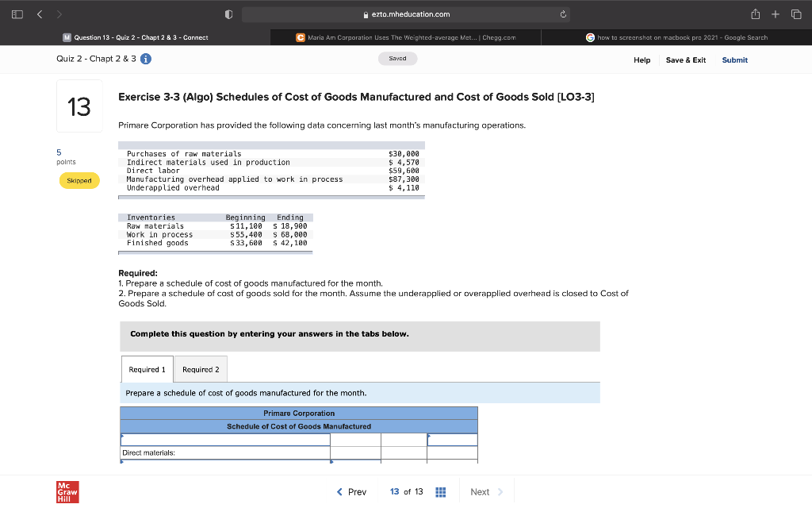Click the privacy shield icon near address bar
This screenshot has height=508, width=812.
229,13
